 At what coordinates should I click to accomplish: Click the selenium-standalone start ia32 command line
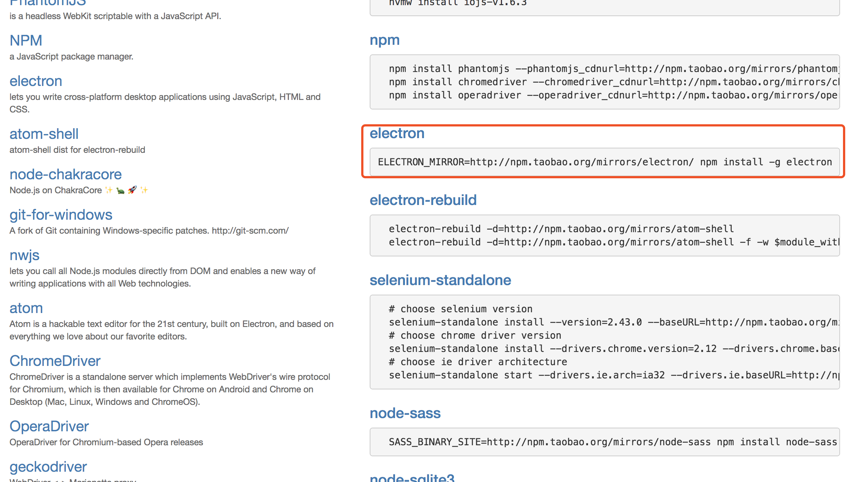pos(614,375)
